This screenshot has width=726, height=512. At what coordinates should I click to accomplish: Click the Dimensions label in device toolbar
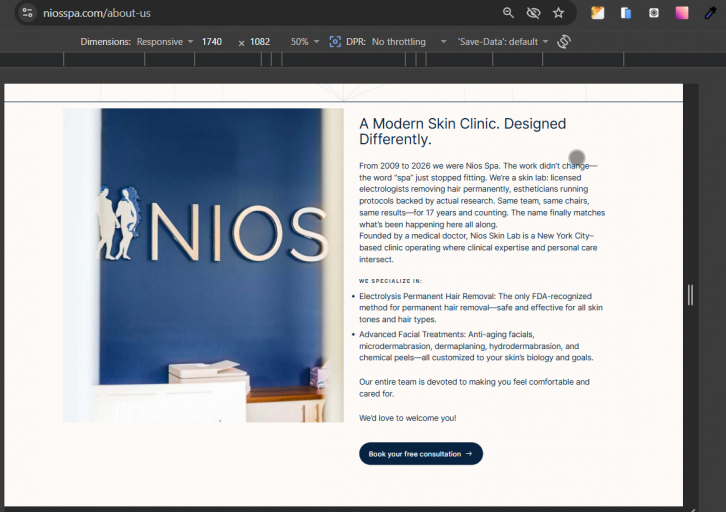[x=106, y=42]
